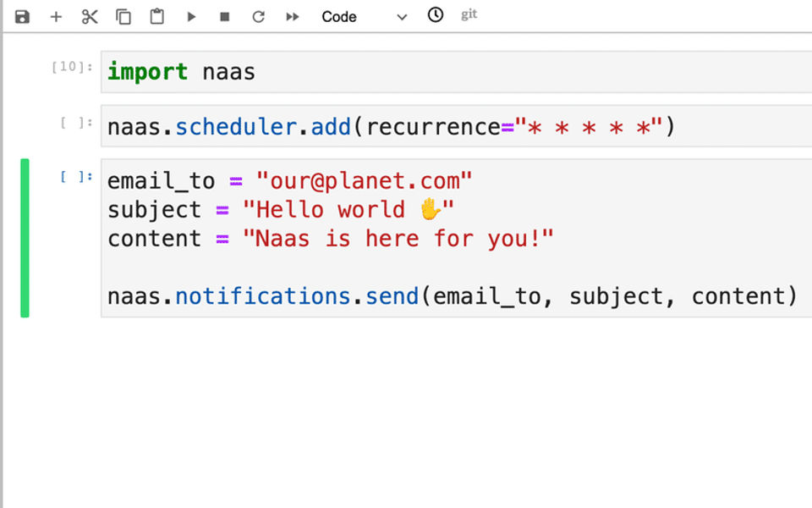Click the word import
Viewport: 812px width, 508px height.
pyautogui.click(x=147, y=71)
